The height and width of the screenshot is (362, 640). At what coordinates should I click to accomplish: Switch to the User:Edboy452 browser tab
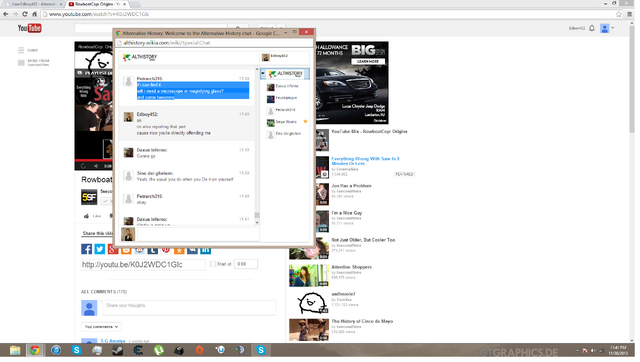click(34, 4)
